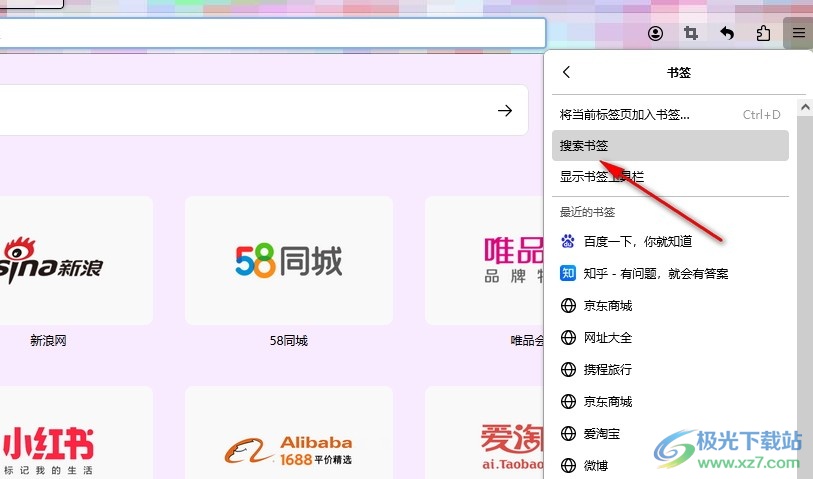The image size is (813, 479).
Task: Click the globe icon beside 微博
Action: (x=568, y=466)
